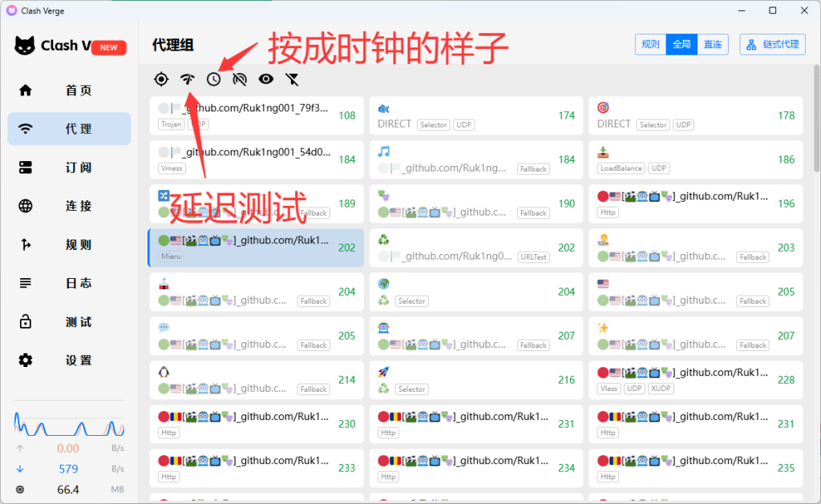Click the music note icon on card 184
This screenshot has width=821, height=504.
pyautogui.click(x=384, y=151)
